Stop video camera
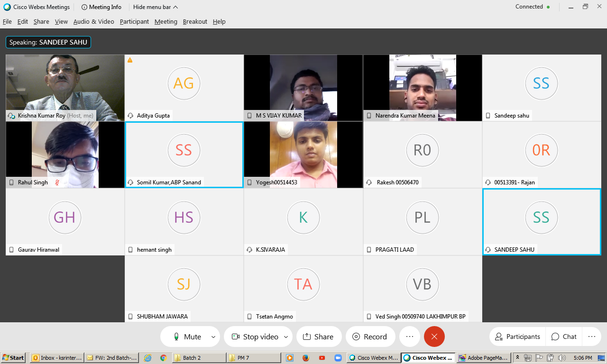The image size is (607, 364). [255, 337]
